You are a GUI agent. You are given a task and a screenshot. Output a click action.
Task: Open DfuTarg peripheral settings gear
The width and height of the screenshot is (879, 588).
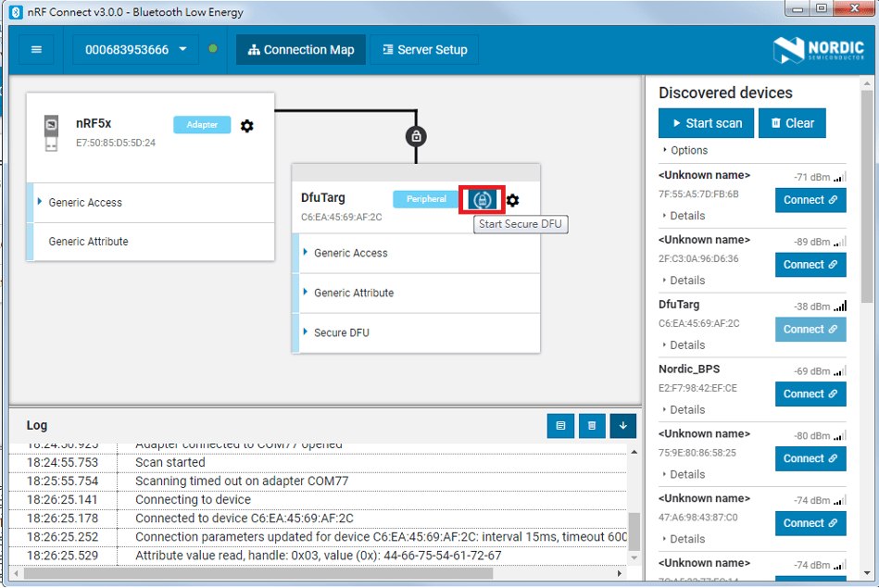click(512, 200)
